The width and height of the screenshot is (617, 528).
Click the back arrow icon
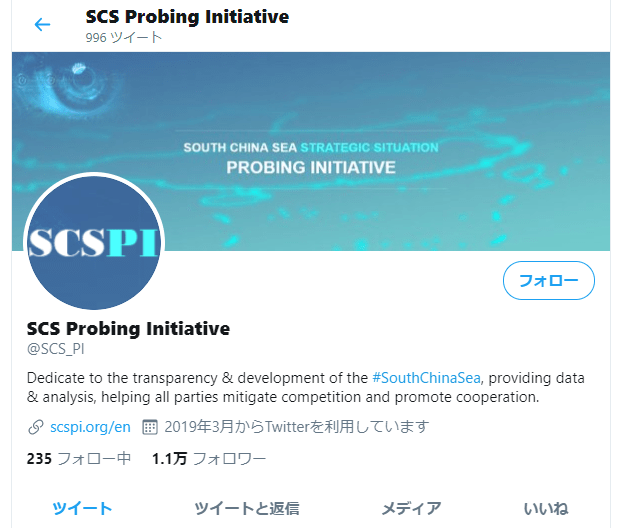pos(42,24)
